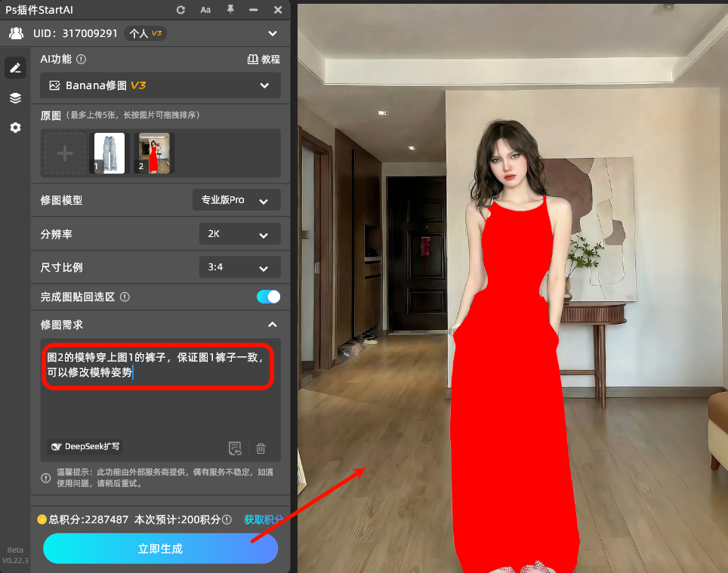This screenshot has width=728, height=573.
Task: Select the pencil edit tool in left sidebar
Action: [15, 68]
